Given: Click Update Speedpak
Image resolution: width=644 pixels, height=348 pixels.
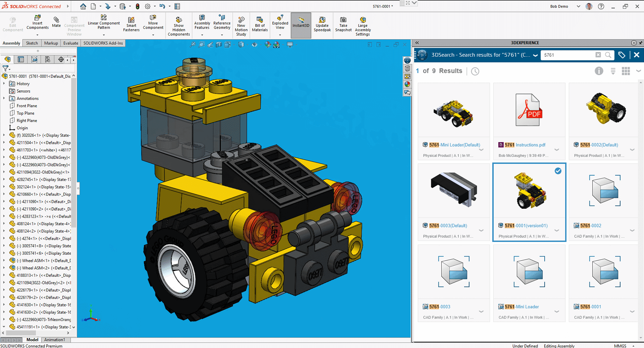Looking at the screenshot, I should point(322,24).
